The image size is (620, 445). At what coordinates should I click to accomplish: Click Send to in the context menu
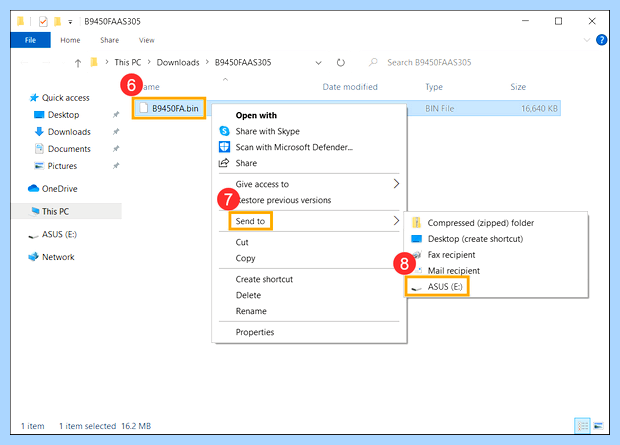click(250, 221)
